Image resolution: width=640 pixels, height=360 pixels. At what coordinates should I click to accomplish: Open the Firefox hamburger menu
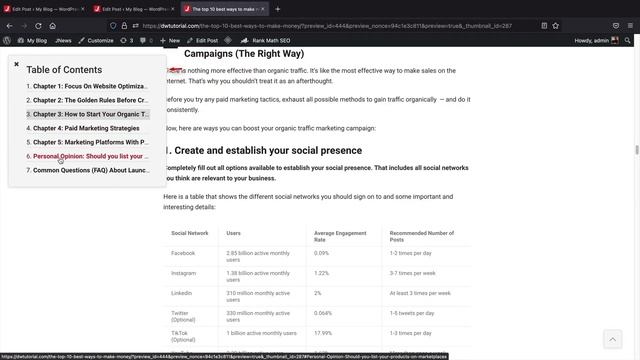pos(630,26)
